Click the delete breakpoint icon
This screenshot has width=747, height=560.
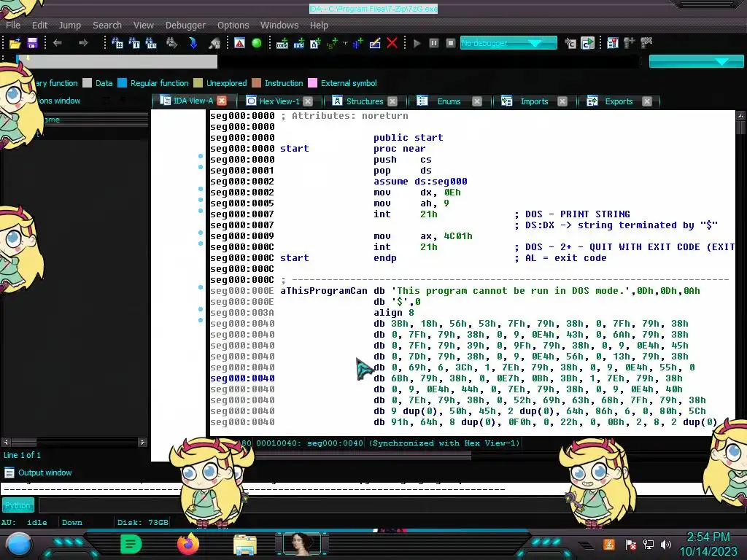(x=646, y=43)
